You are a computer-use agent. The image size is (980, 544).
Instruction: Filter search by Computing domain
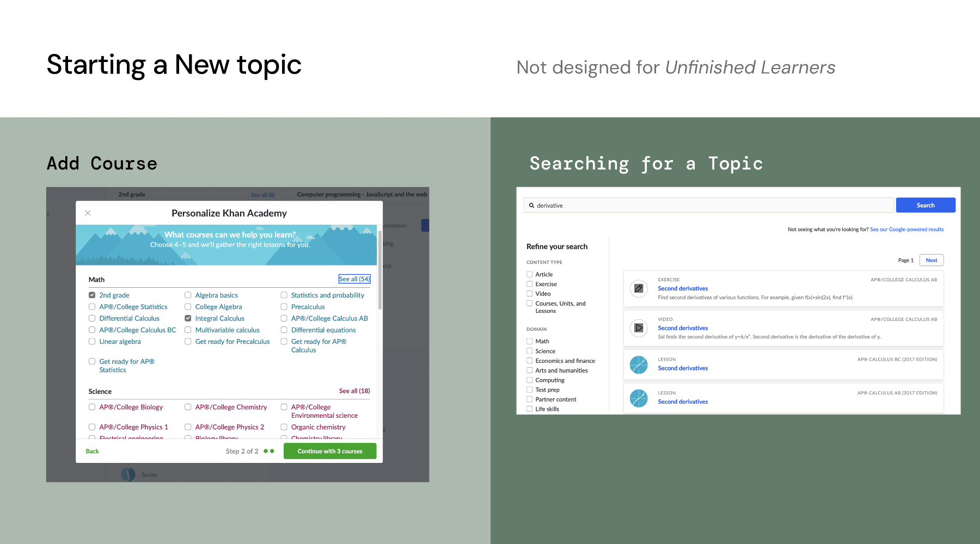pos(529,380)
